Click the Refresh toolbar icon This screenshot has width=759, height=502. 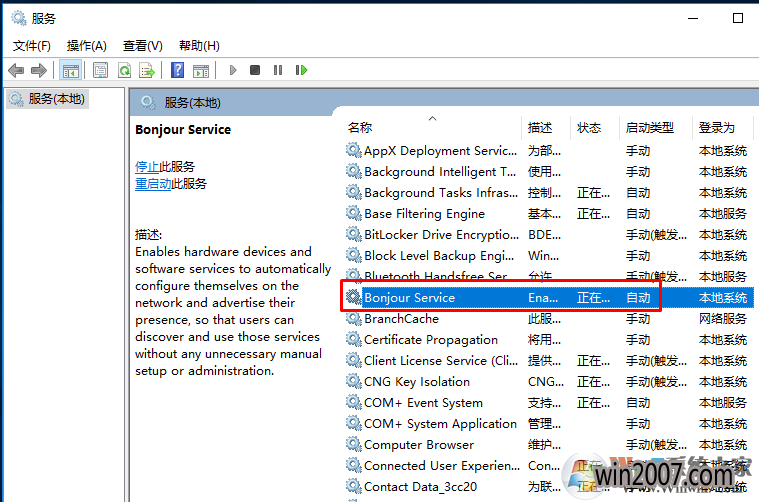[x=124, y=71]
